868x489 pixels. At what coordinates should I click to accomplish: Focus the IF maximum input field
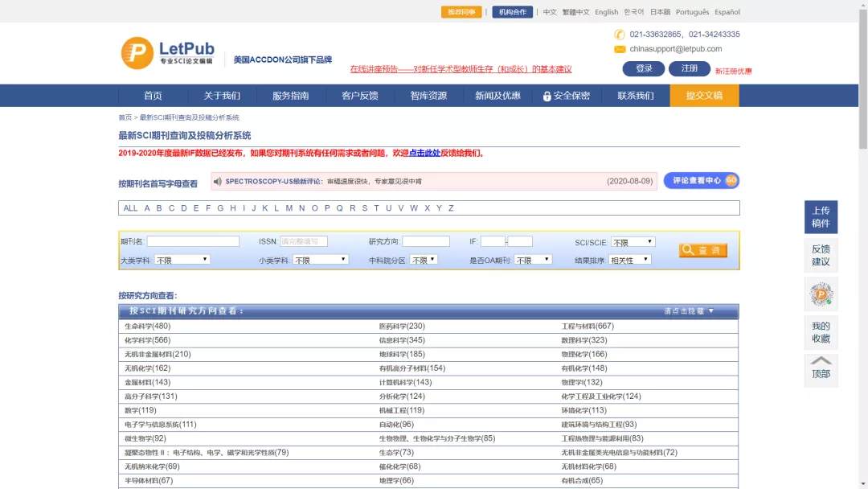point(520,241)
